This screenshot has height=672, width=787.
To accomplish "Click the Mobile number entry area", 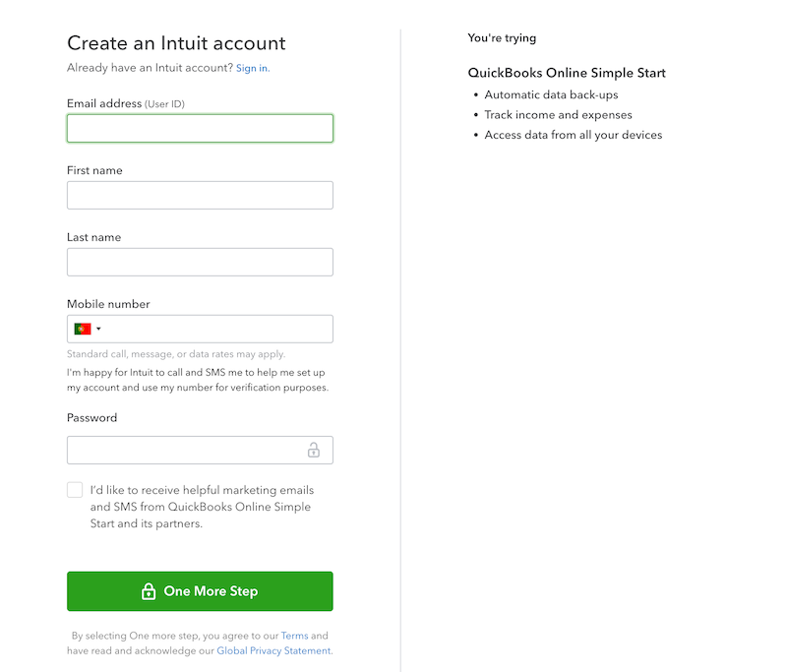I will (221, 329).
